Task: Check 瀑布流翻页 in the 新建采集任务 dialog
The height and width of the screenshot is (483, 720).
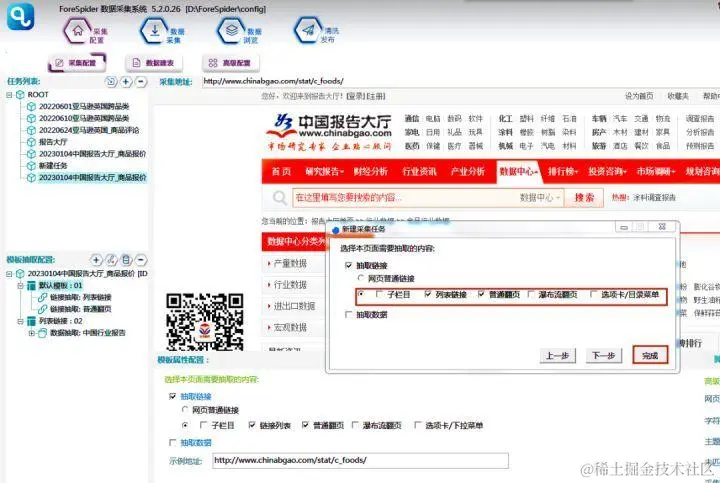Action: pos(531,294)
